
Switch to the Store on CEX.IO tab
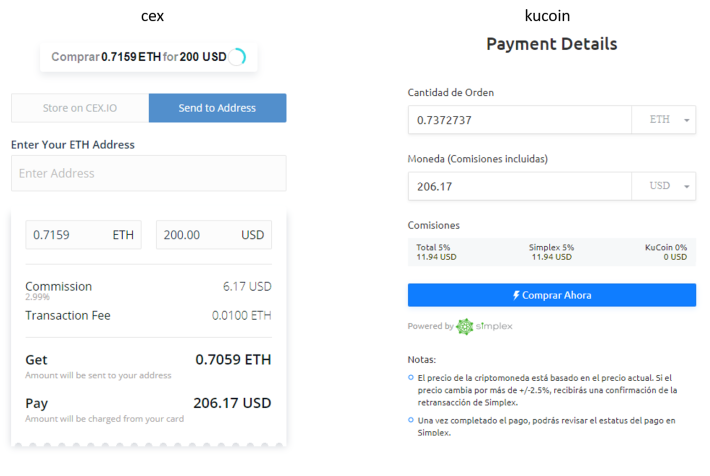[x=80, y=108]
